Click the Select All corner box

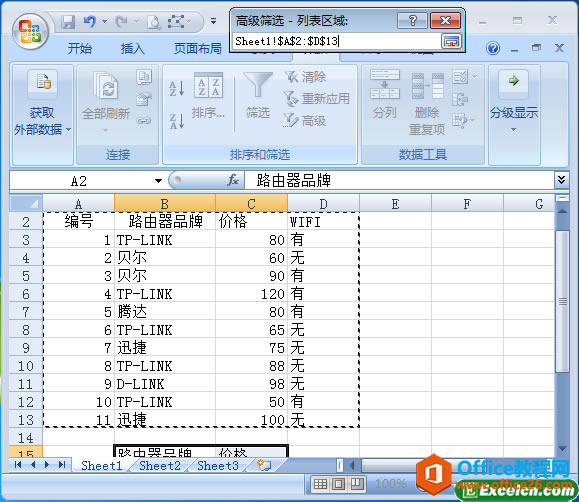26,203
